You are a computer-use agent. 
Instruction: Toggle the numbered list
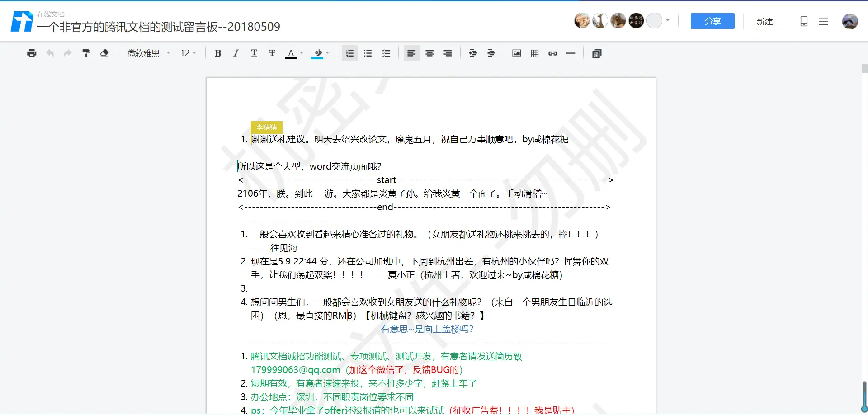[x=349, y=53]
